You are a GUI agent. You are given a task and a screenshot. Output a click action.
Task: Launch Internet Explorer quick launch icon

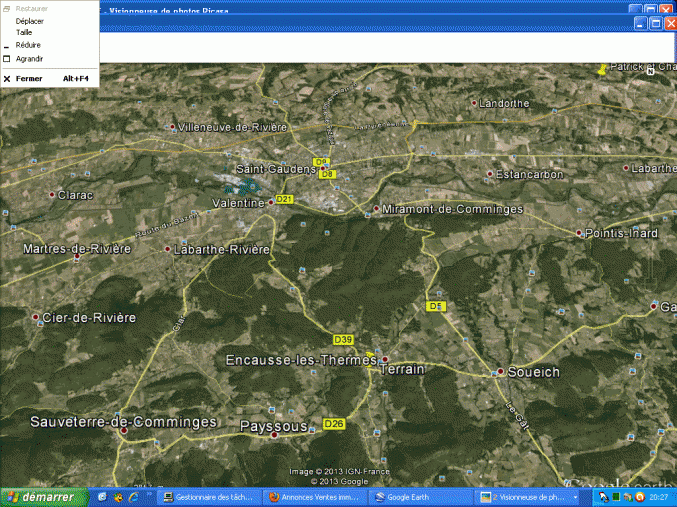(x=133, y=497)
